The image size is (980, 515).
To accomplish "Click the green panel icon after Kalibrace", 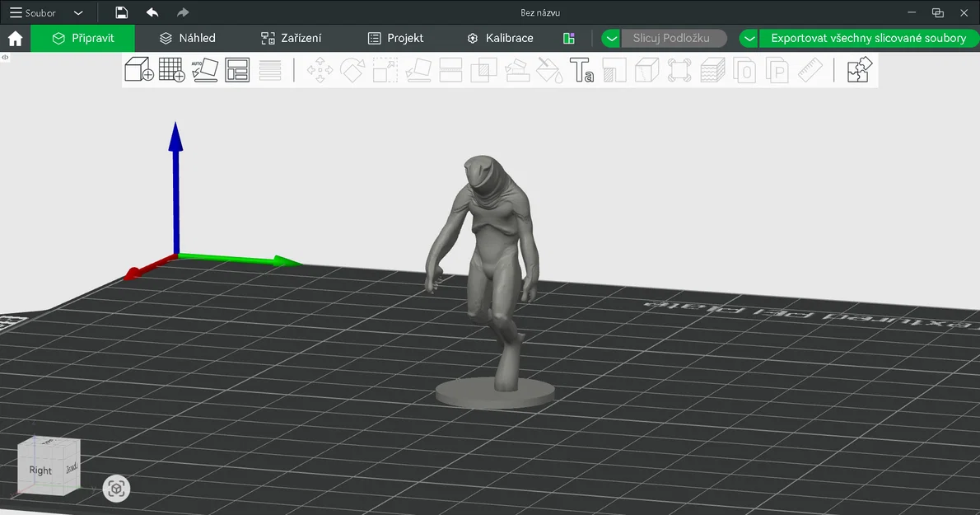I will [569, 38].
